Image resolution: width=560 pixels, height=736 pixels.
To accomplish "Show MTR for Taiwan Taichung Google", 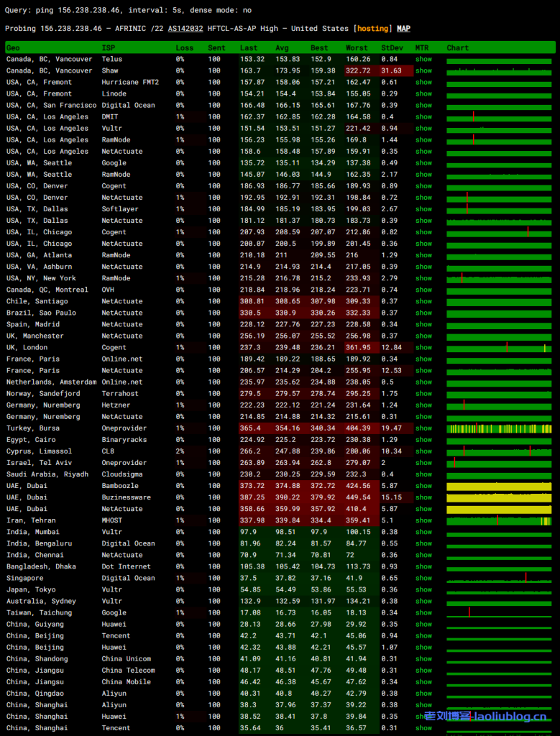I will tap(423, 613).
